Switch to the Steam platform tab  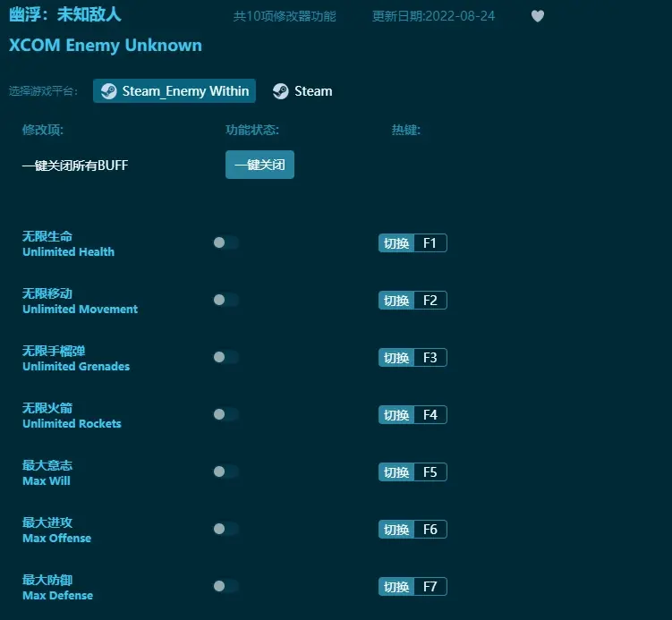[302, 91]
